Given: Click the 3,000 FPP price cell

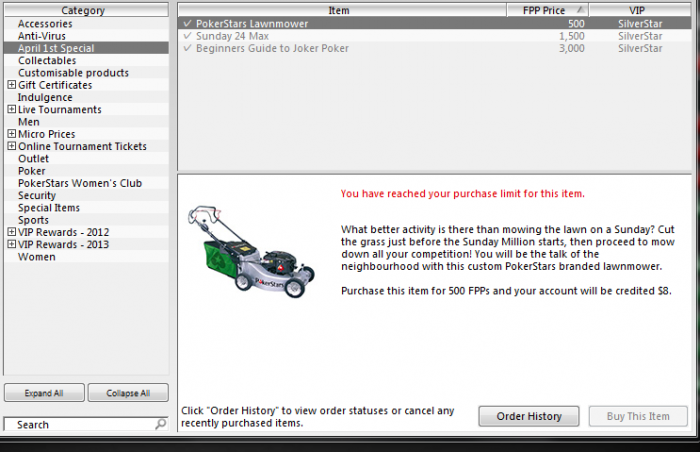Looking at the screenshot, I should point(571,48).
